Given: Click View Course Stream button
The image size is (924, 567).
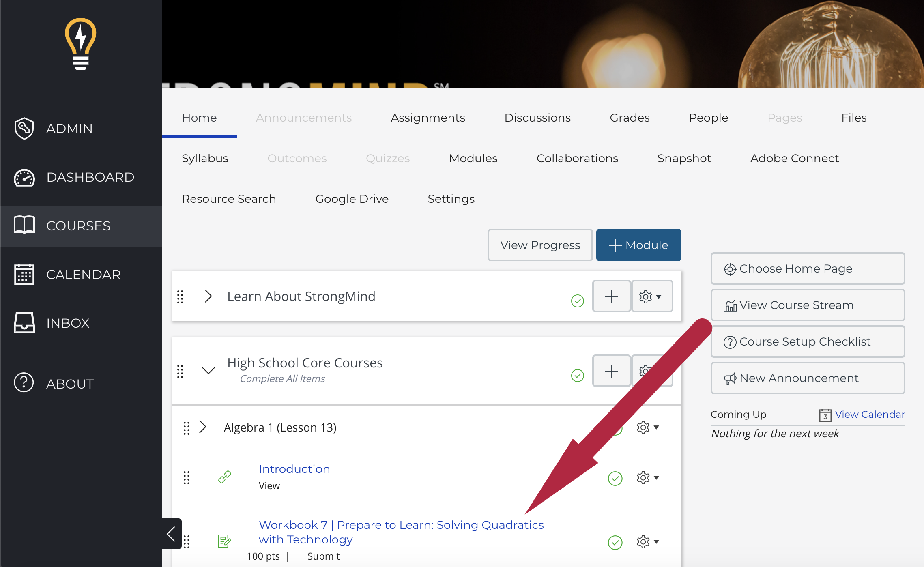Looking at the screenshot, I should (808, 305).
